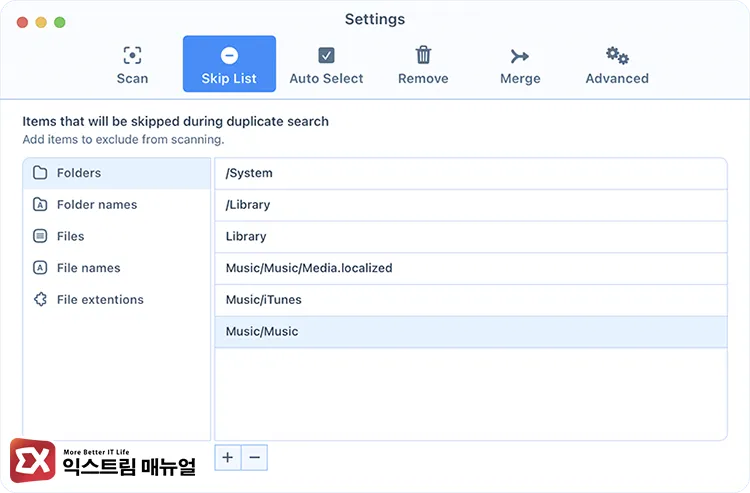Select the Folders category
Screen dimensions: 750x493
point(117,173)
